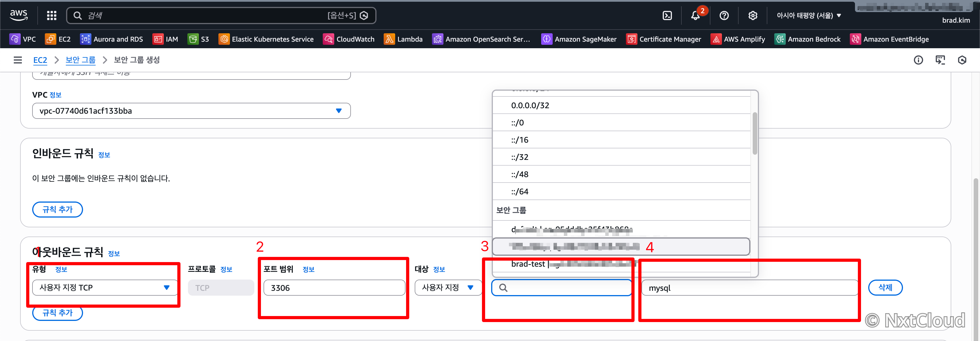Select ::/0 in the destination list
The image size is (980, 341).
point(621,122)
